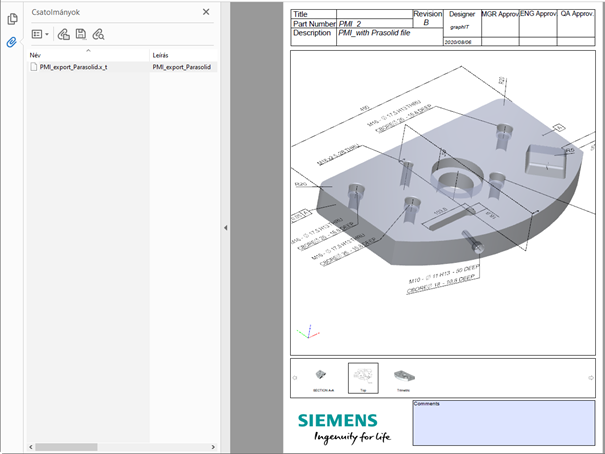Image resolution: width=605 pixels, height=454 pixels.
Task: Click the save attachment floppy icon
Action: pos(81,34)
